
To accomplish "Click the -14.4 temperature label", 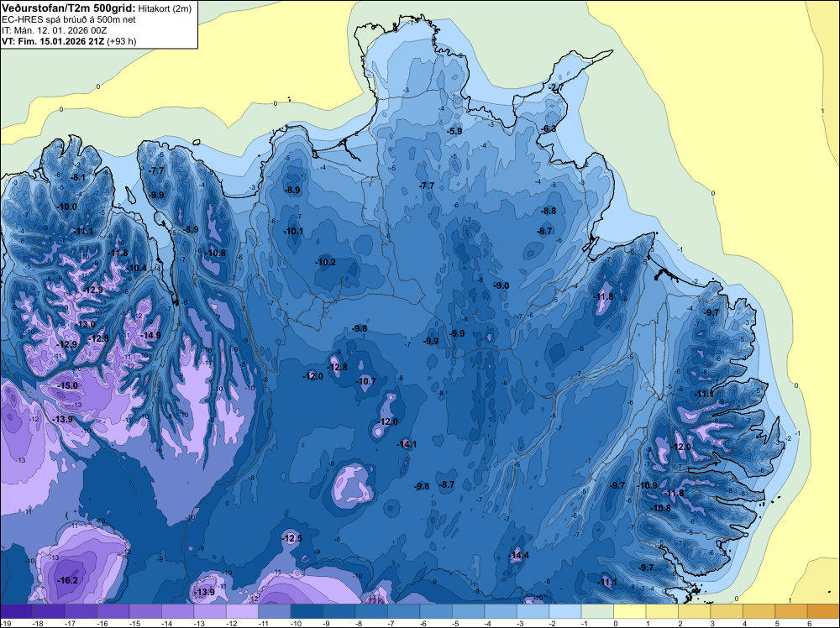I will click(518, 555).
